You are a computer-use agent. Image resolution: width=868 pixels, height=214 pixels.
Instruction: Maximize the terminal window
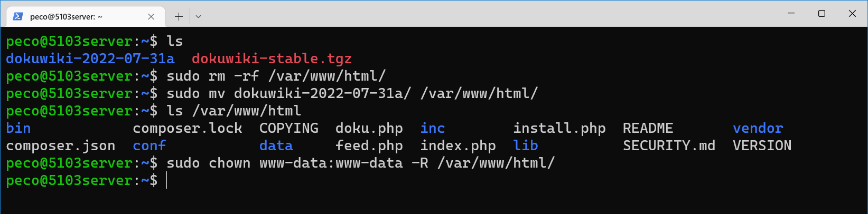click(822, 14)
